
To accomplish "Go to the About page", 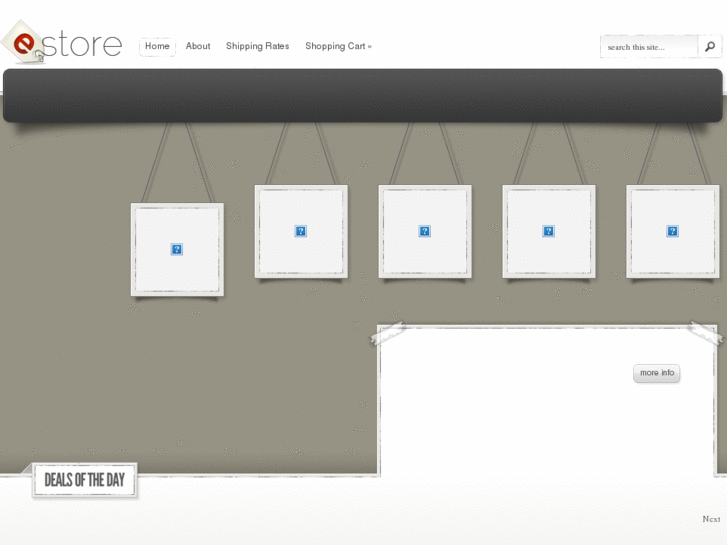I will click(198, 46).
